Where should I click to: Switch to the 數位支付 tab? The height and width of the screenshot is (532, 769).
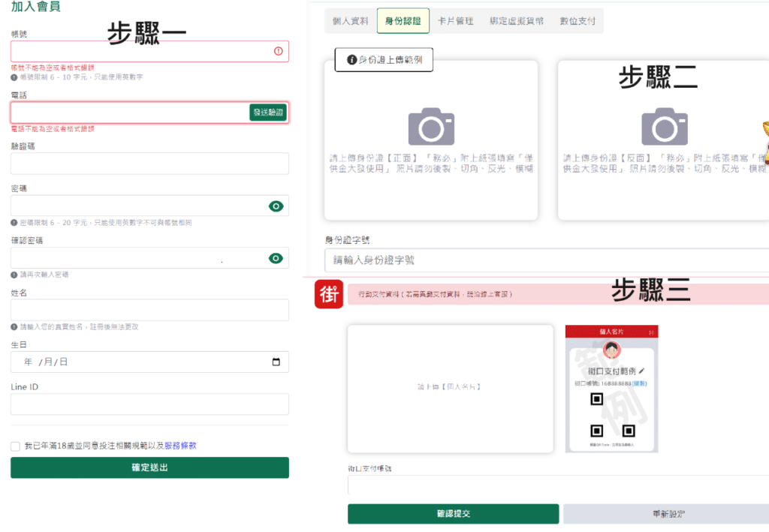point(576,21)
